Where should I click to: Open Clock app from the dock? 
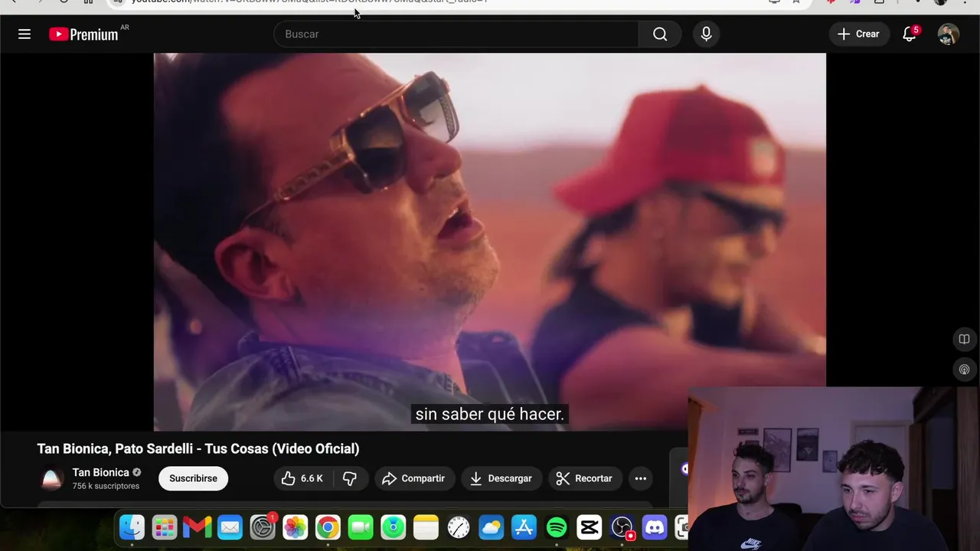(459, 527)
